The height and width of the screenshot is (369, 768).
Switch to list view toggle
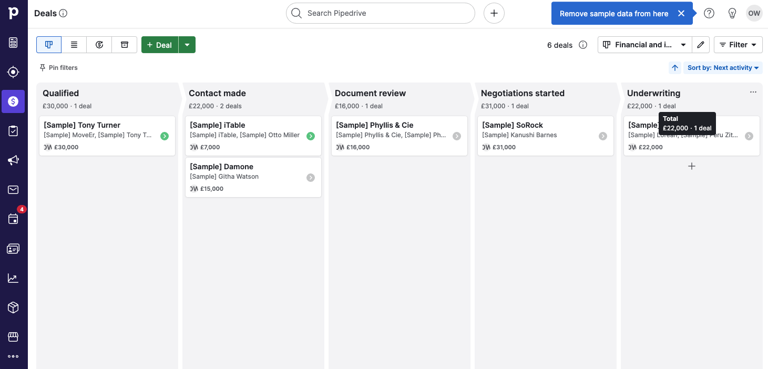(74, 45)
